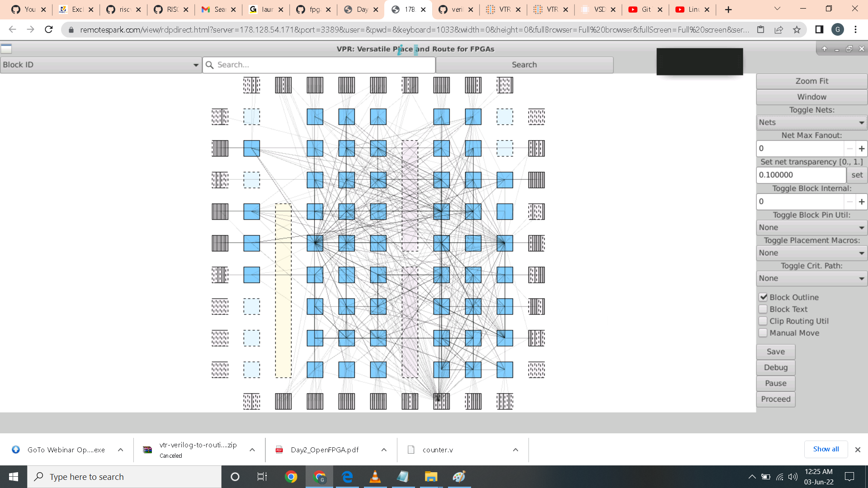Open the browser side panel icon

(819, 30)
